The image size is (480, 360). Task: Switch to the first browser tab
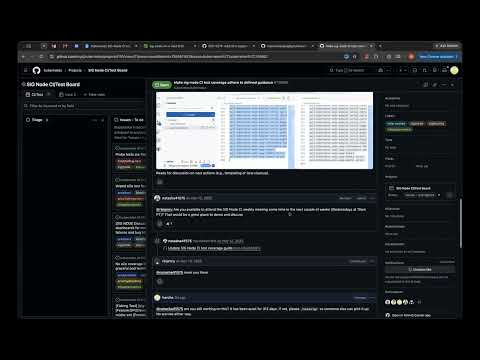(x=110, y=46)
